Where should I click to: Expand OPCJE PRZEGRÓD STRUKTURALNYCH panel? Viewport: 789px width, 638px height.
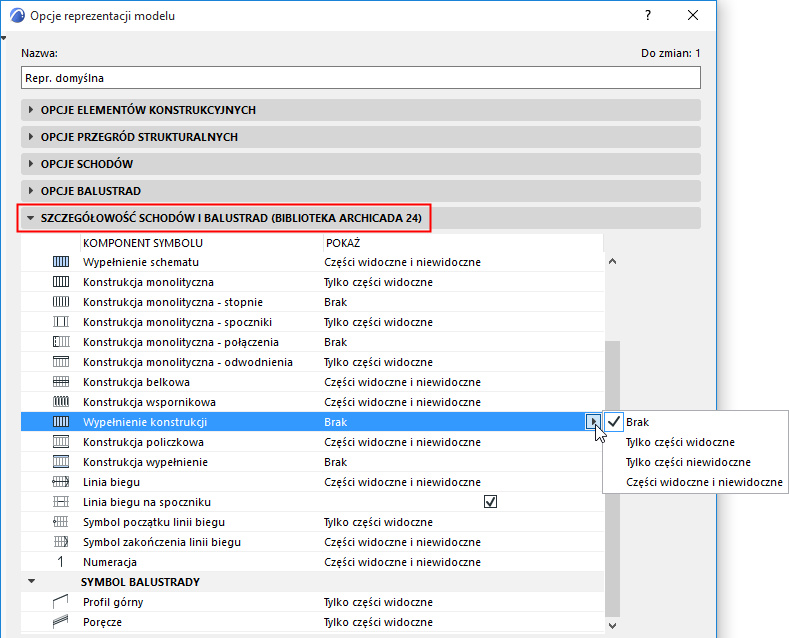[31, 137]
